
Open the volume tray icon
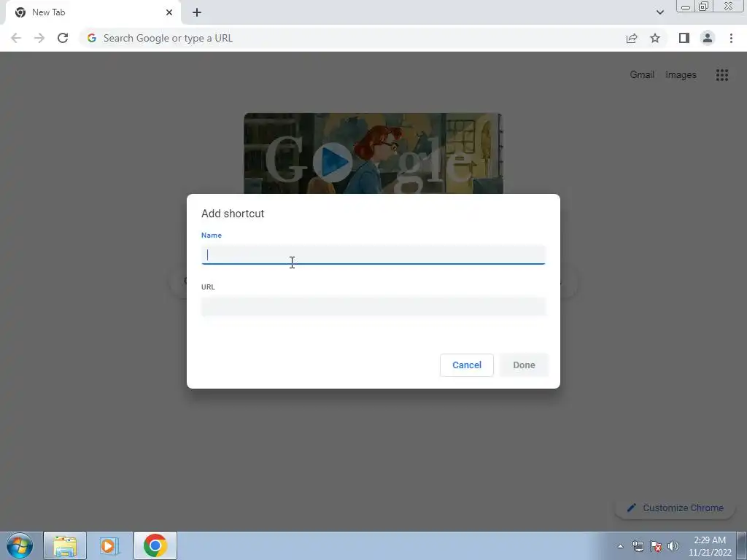click(x=673, y=546)
